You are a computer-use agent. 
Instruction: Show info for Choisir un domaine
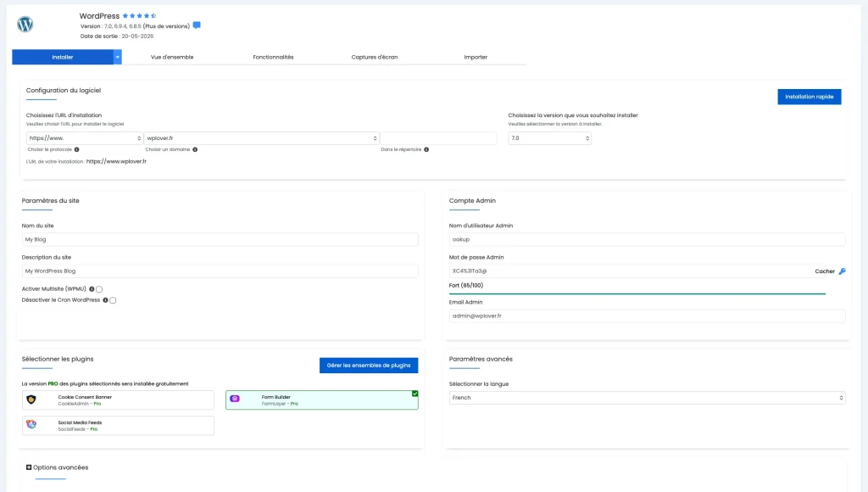coord(195,149)
